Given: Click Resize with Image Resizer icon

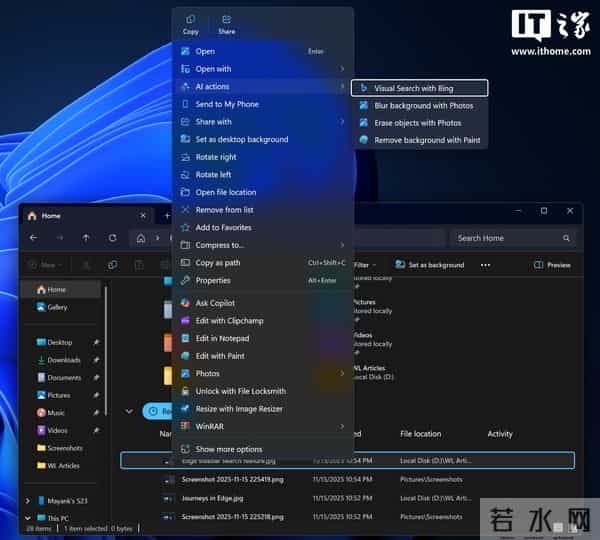Looking at the screenshot, I should pos(185,409).
